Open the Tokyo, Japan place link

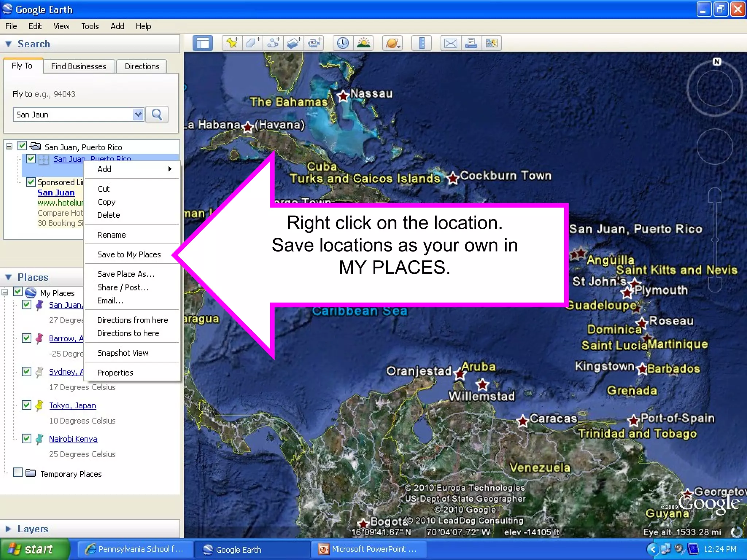pos(73,405)
